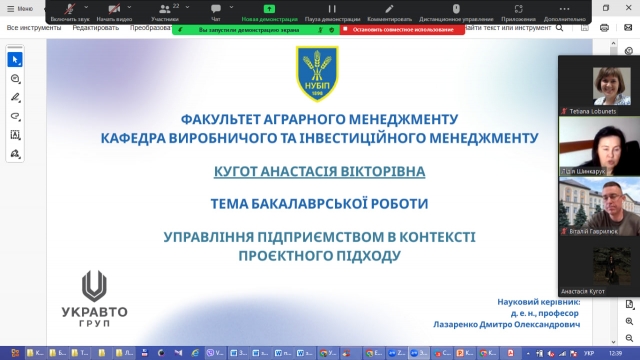Select Tetiana Lobunets video thumbnail
Image resolution: width=640 pixels, height=360 pixels.
pyautogui.click(x=599, y=86)
